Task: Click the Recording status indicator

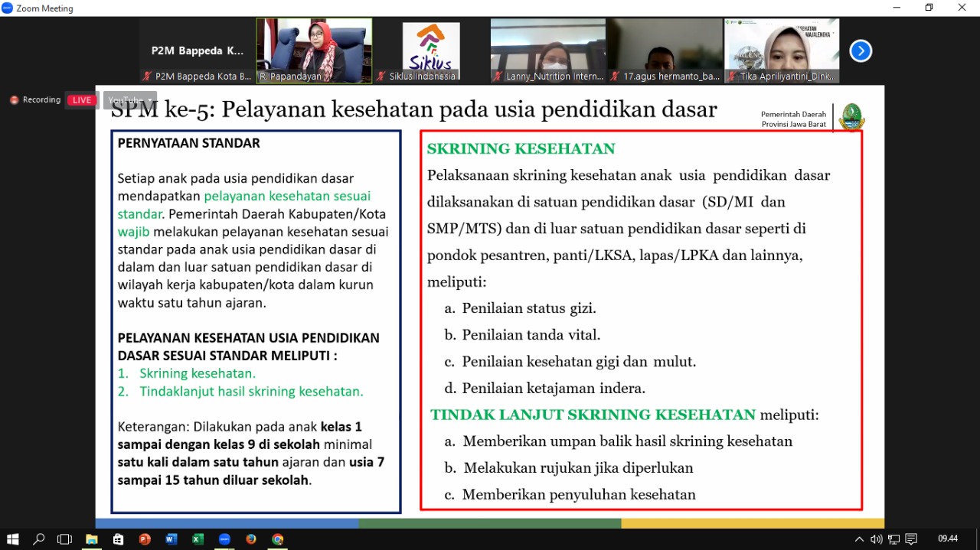Action: tap(35, 100)
